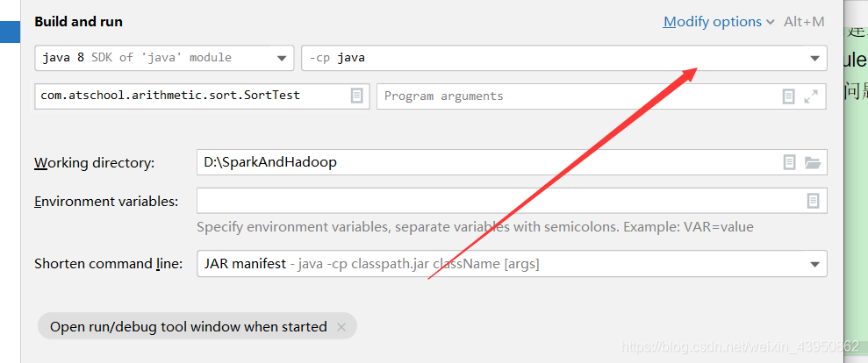
Task: Click the Shorten command line label
Action: point(109,264)
